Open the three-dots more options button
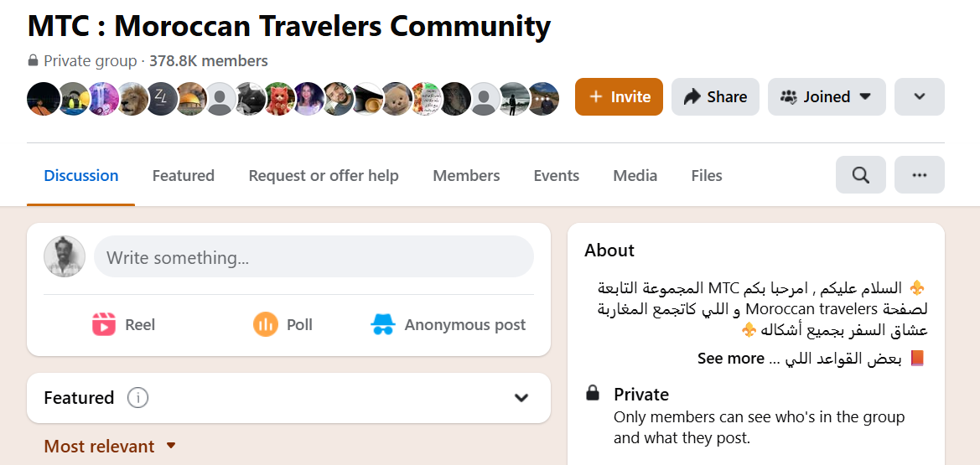Image resolution: width=980 pixels, height=465 pixels. point(919,175)
